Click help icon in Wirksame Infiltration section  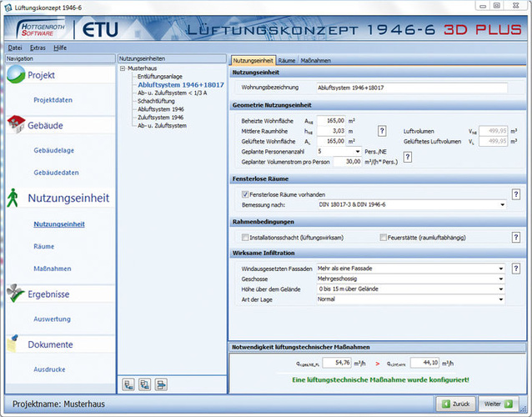(x=516, y=268)
